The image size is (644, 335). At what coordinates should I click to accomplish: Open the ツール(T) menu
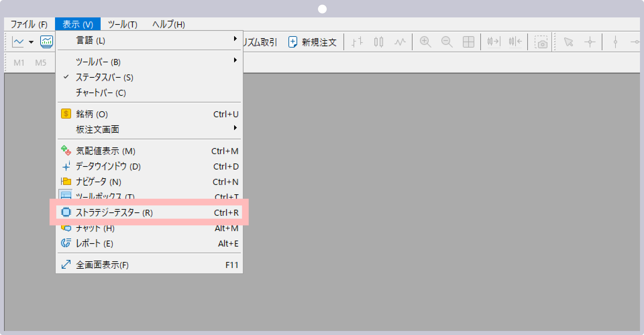(123, 24)
